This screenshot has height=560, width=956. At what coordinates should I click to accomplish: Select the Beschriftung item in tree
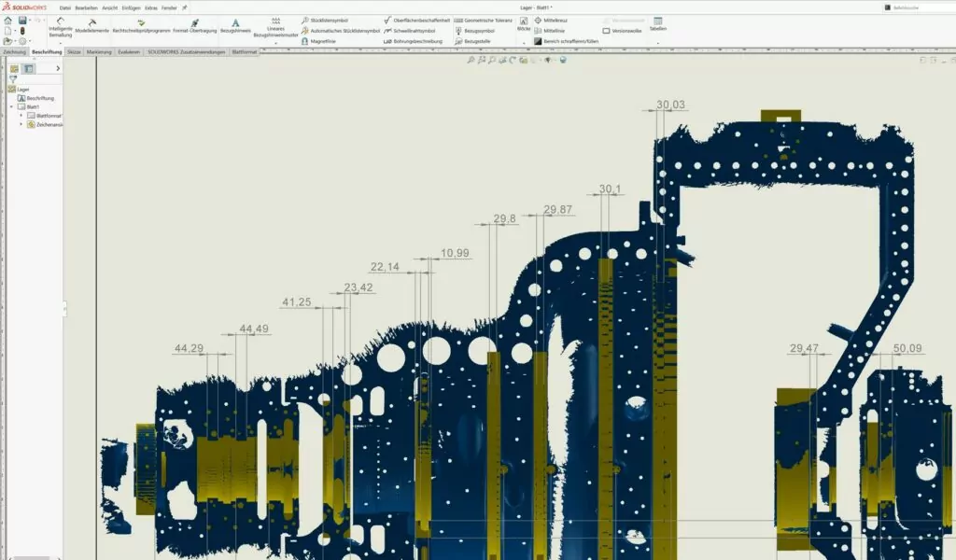(40, 98)
